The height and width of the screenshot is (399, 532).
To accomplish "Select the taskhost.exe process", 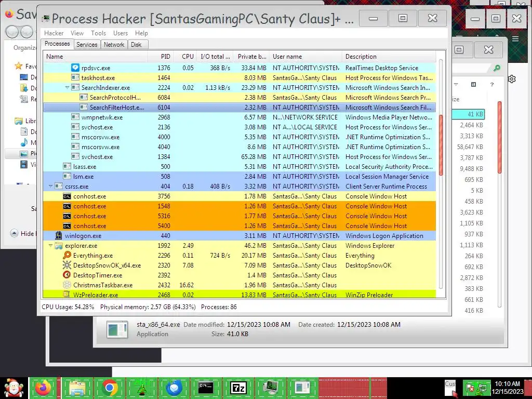I will pyautogui.click(x=240, y=78).
